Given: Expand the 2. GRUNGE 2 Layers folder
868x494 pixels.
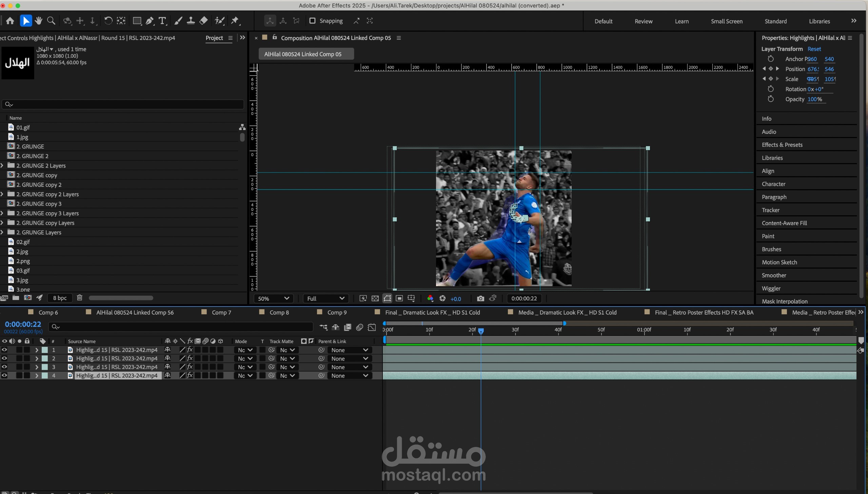Looking at the screenshot, I should 2,165.
